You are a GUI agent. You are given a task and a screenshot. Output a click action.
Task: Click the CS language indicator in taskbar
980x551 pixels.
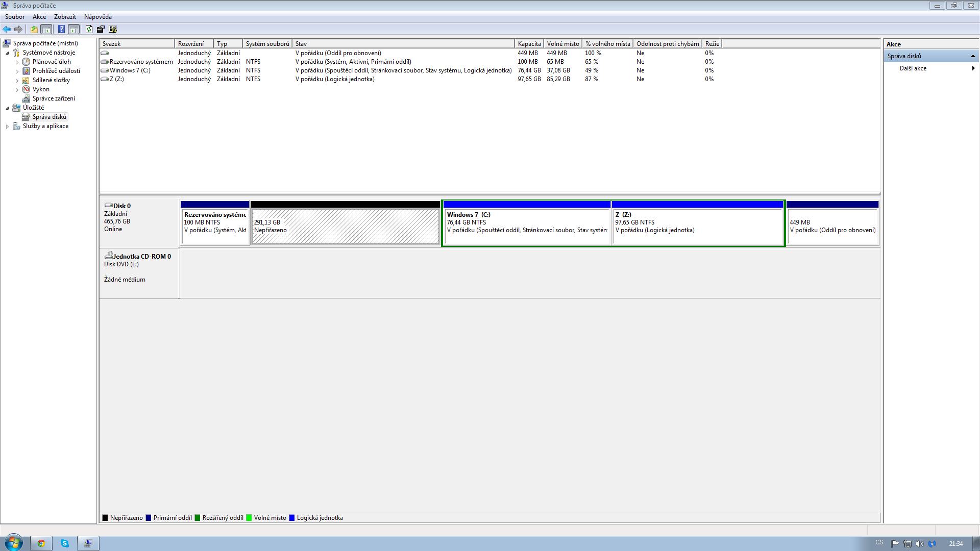[x=879, y=542]
